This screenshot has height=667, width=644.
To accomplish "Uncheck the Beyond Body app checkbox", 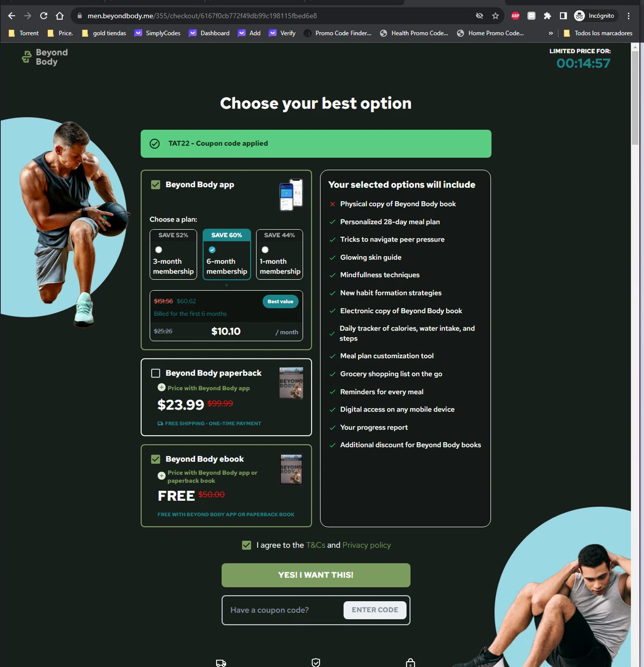I will point(156,185).
